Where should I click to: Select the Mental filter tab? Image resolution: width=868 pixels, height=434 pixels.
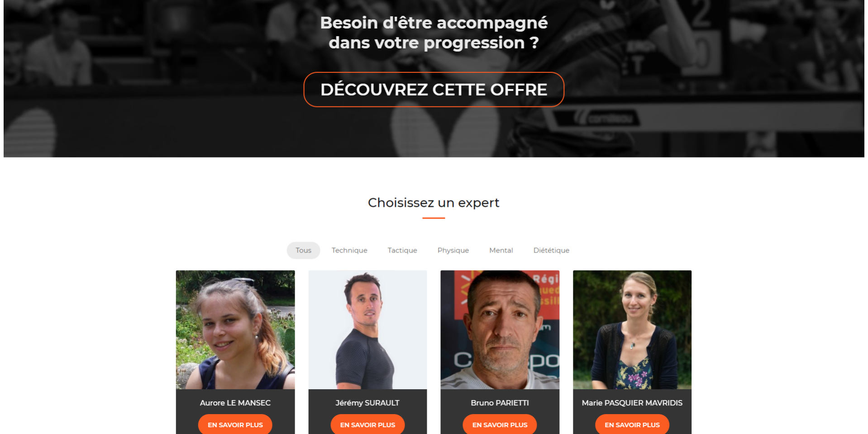501,250
